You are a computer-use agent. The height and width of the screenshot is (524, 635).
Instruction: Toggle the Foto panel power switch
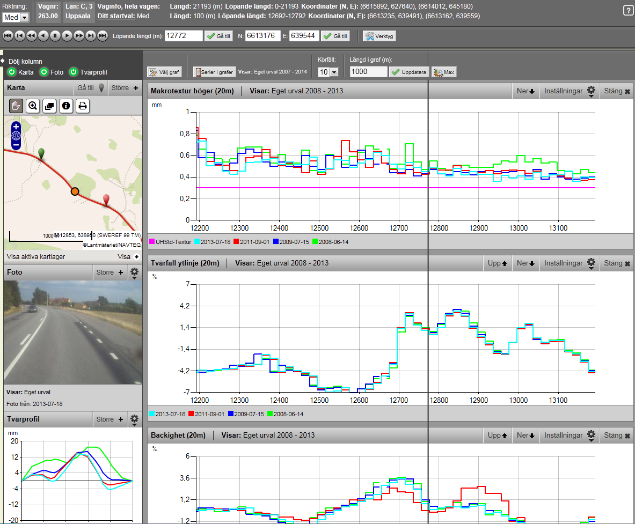click(44, 72)
